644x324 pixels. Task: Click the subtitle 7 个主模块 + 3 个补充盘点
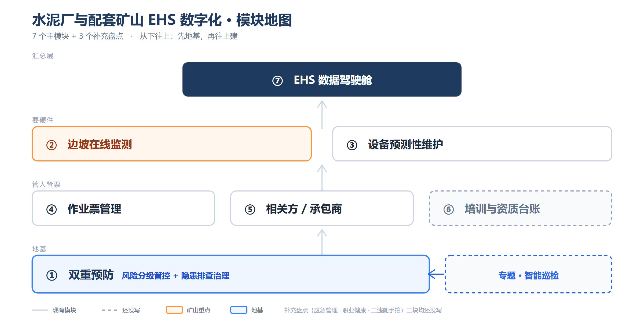click(78, 36)
